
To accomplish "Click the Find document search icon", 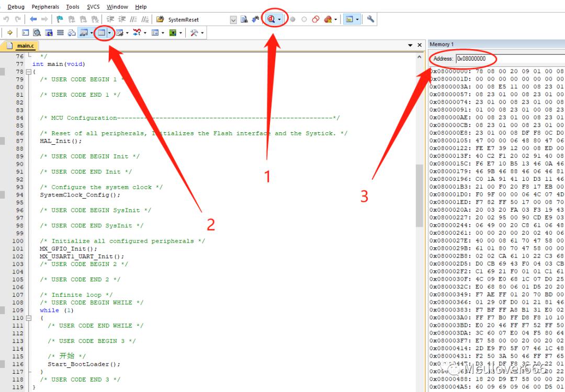I will [x=244, y=19].
